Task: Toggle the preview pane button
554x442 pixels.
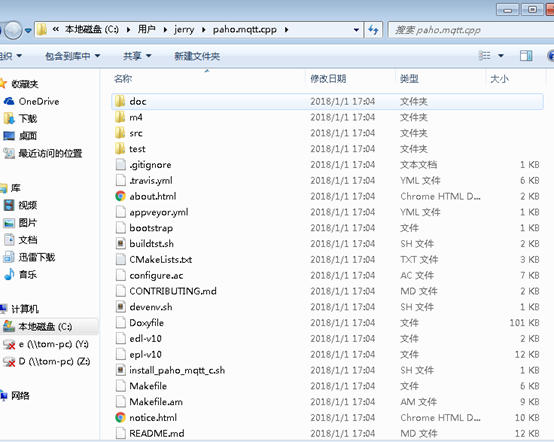Action: (x=526, y=55)
